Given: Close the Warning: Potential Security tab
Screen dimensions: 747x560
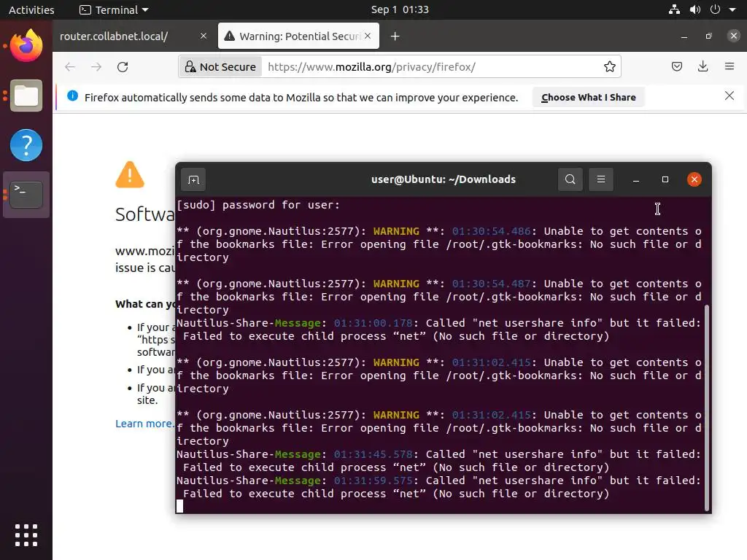Looking at the screenshot, I should click(x=368, y=36).
